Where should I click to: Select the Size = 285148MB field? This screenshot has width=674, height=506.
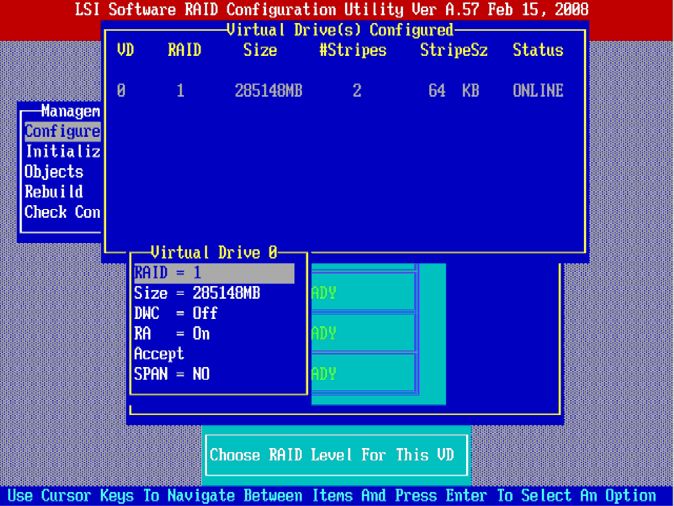197,293
